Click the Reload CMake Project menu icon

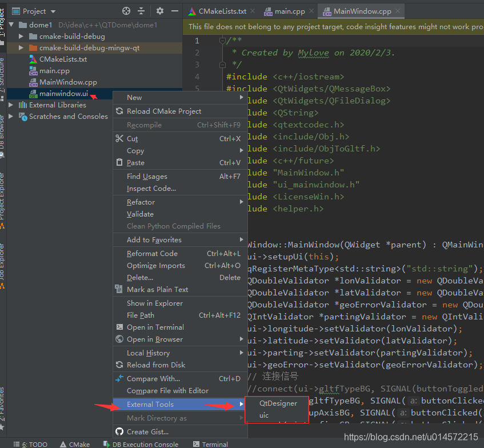pos(119,111)
